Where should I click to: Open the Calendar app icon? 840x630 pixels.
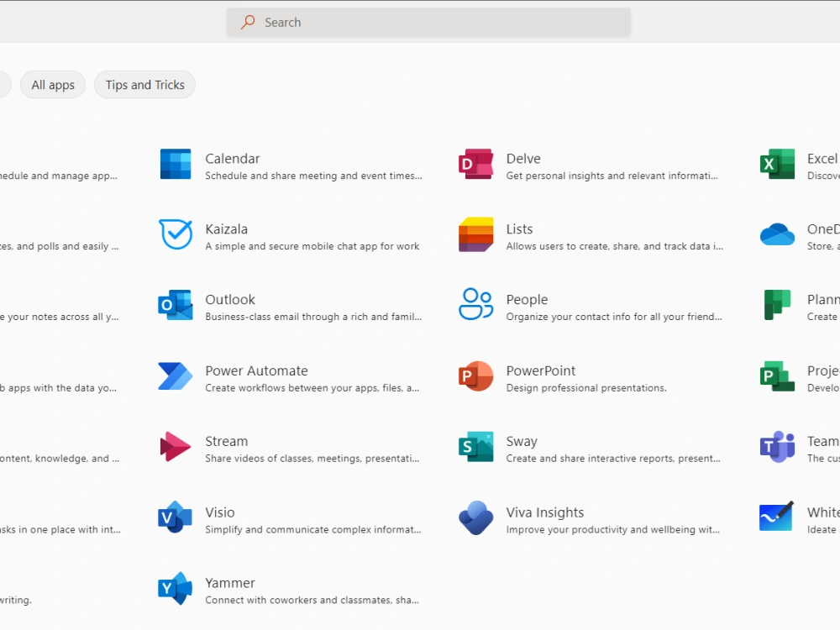(x=176, y=164)
